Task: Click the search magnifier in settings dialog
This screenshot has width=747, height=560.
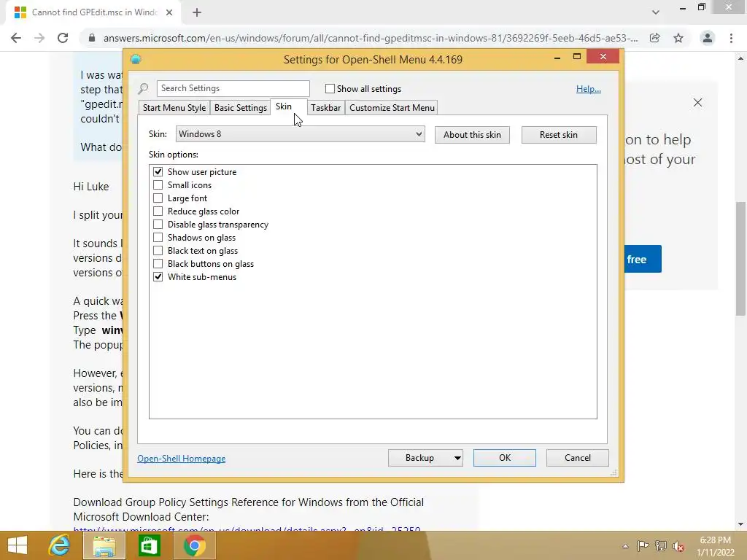Action: pyautogui.click(x=143, y=88)
